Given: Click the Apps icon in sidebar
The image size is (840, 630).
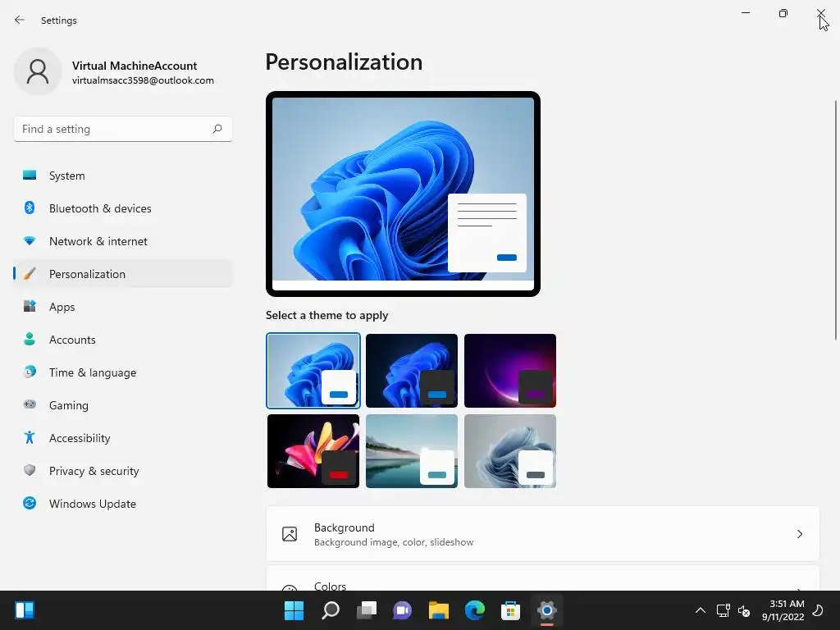Looking at the screenshot, I should click(30, 307).
